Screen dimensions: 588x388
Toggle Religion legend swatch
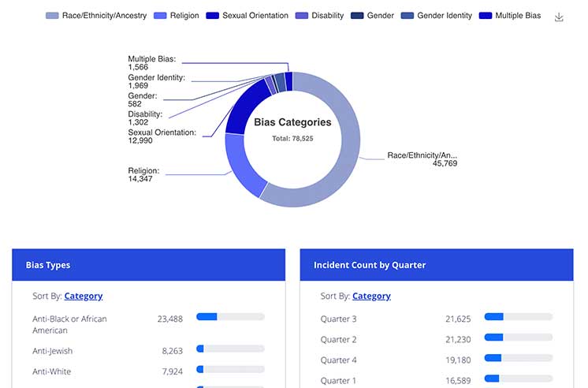(160, 16)
